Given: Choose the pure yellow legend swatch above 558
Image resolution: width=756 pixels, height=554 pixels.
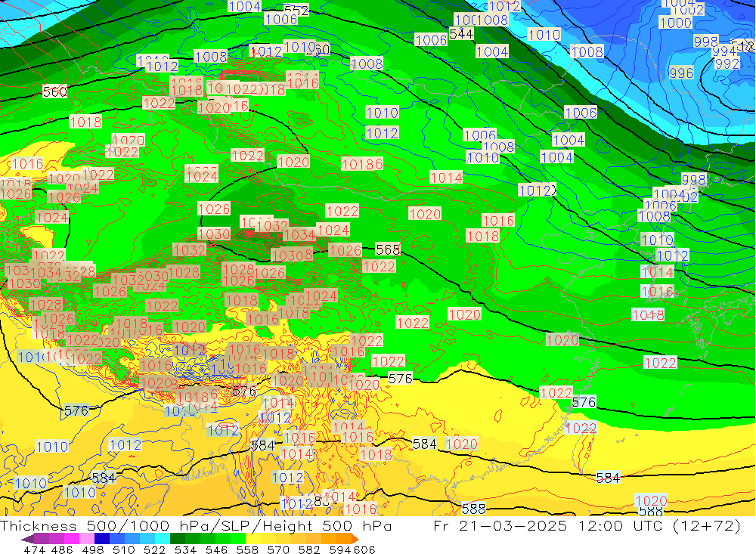Looking at the screenshot, I should [253, 539].
